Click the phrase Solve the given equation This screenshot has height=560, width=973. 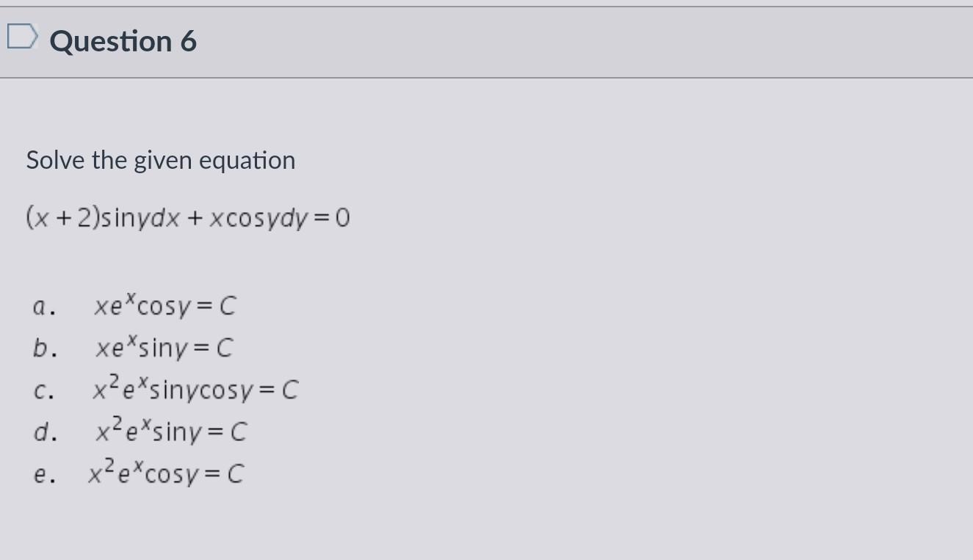160,159
